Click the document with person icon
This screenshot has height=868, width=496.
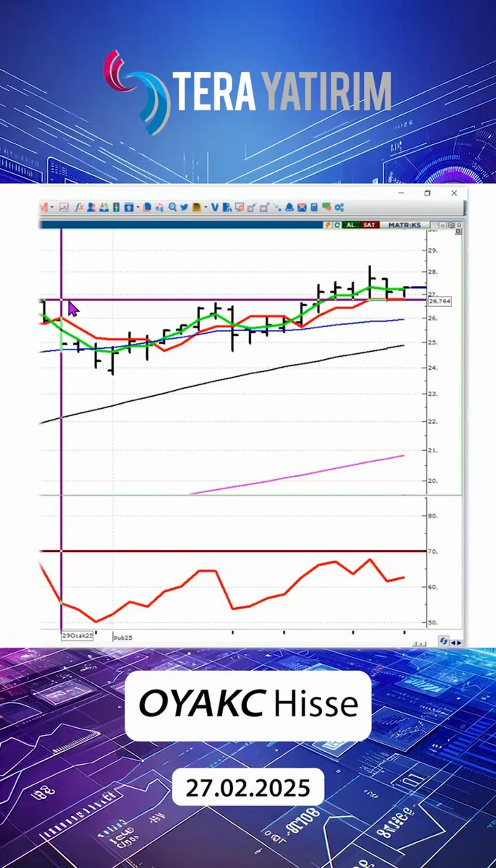227,208
